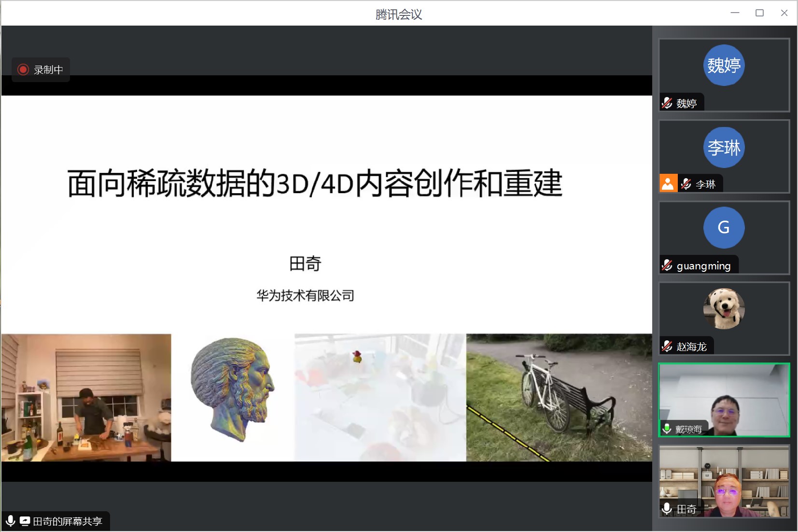This screenshot has width=798, height=532.
Task: Select the 魏婷 blue avatar circle
Action: (724, 65)
